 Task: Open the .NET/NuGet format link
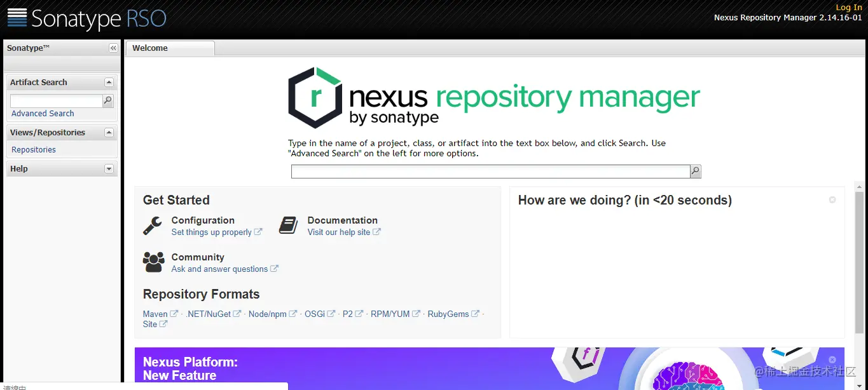click(x=209, y=314)
